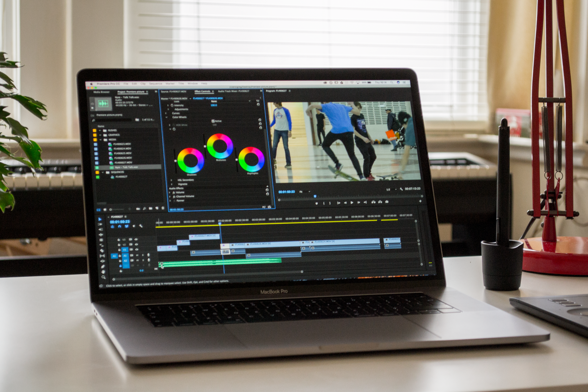Expand the Curves section
Image resolution: width=588 pixels, height=392 pixels.
click(166, 113)
